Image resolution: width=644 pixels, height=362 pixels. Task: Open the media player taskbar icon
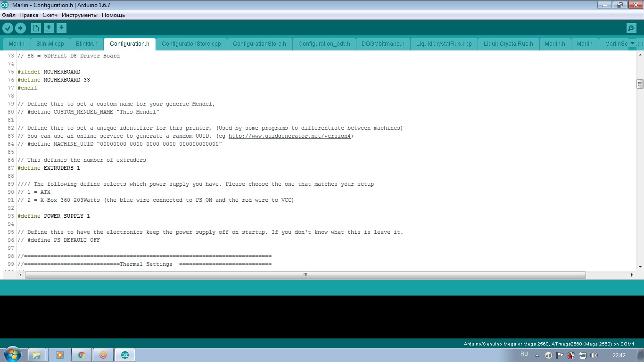pyautogui.click(x=60, y=355)
